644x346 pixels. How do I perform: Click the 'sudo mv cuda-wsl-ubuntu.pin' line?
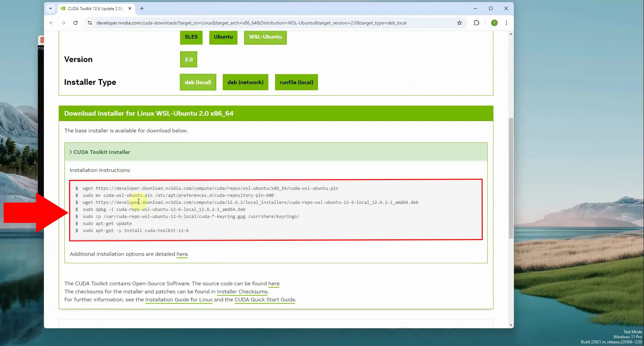click(178, 195)
